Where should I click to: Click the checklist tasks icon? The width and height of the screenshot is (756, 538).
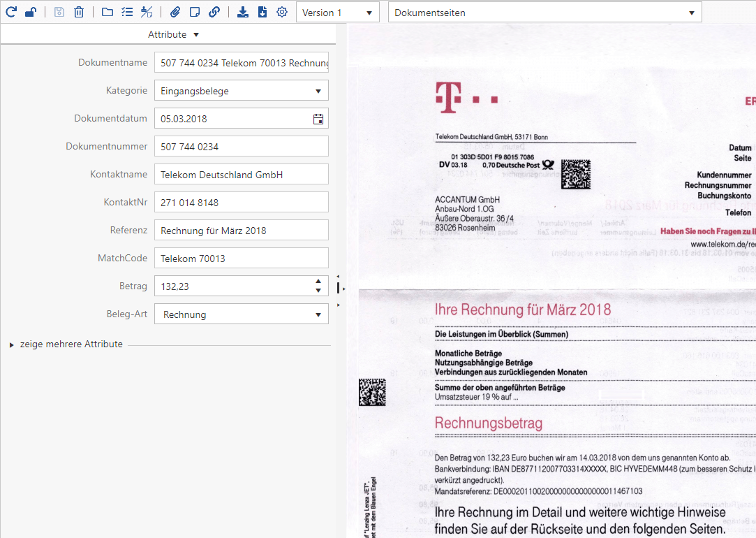point(126,12)
